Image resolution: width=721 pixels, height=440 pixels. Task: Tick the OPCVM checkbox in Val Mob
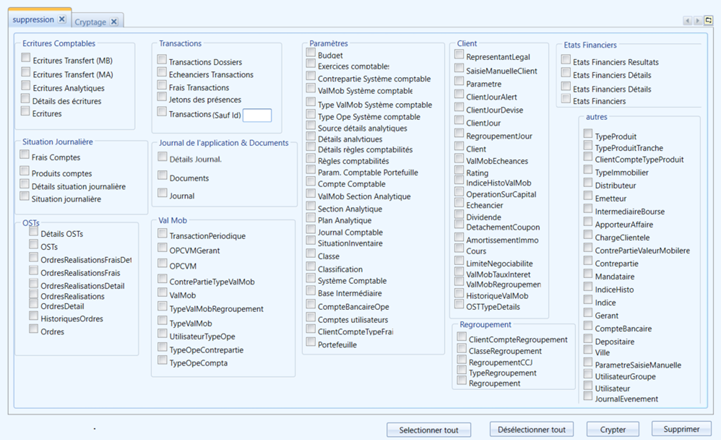point(162,263)
